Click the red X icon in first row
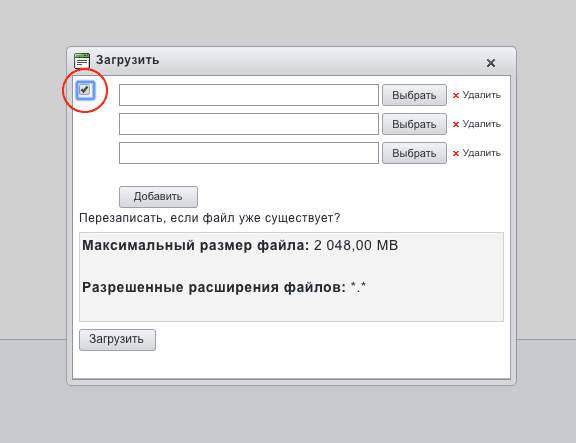The image size is (576, 443). click(x=456, y=96)
